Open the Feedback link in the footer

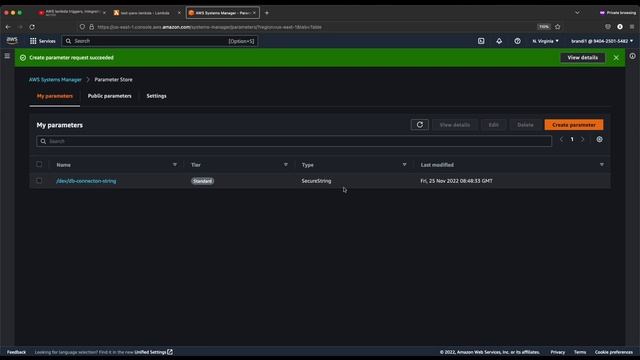pyautogui.click(x=16, y=352)
